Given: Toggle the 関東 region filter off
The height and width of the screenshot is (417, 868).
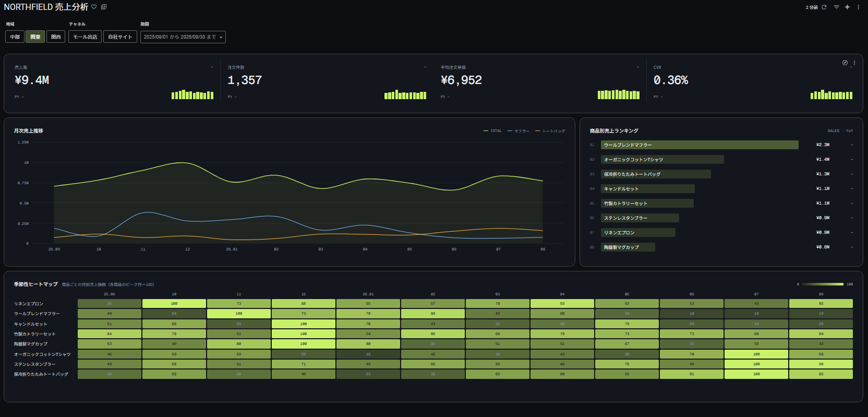Looking at the screenshot, I should click(35, 37).
